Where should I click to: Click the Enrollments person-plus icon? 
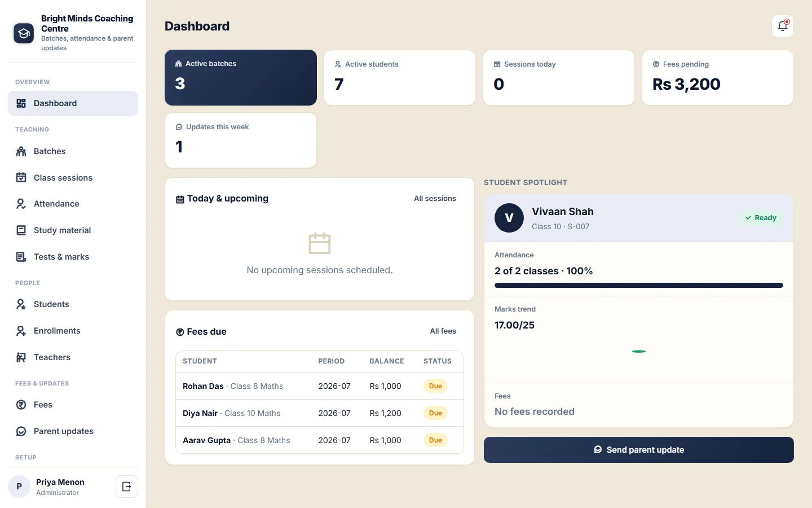coord(21,331)
